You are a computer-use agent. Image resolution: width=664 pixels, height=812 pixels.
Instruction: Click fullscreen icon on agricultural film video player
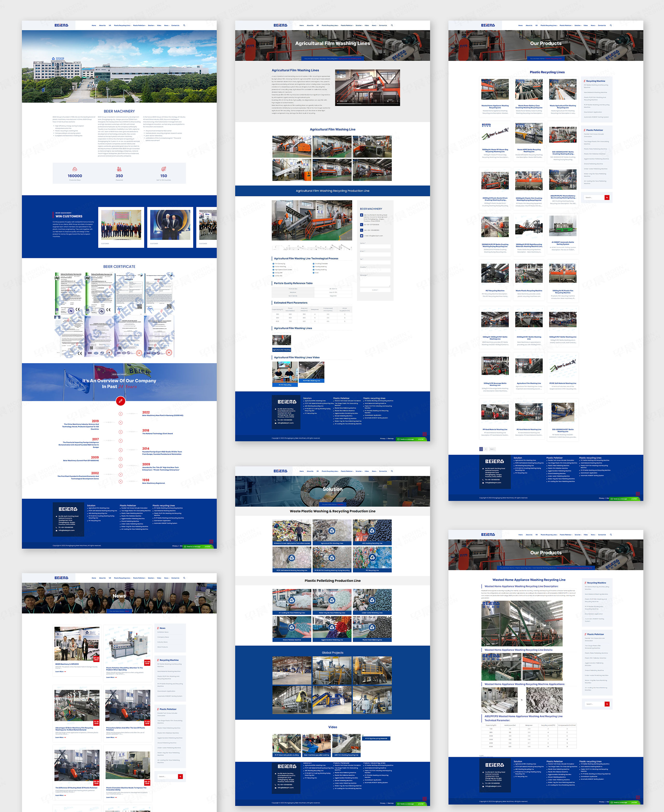click(x=393, y=101)
